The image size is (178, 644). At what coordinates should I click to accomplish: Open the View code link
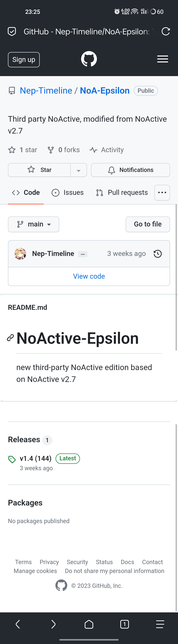coord(89,276)
